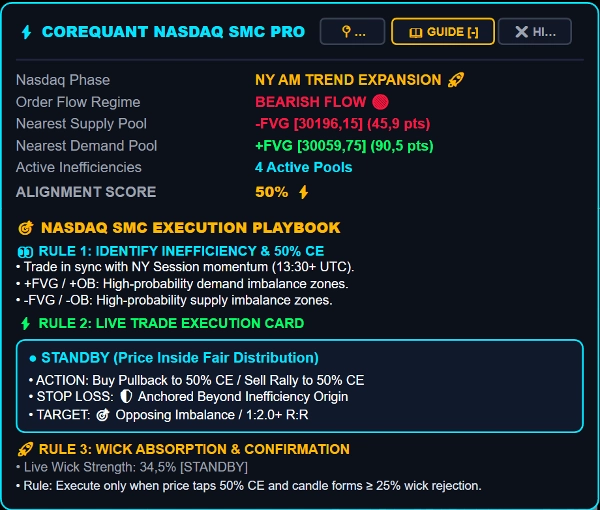Click the red circle after BEARISH FLOW
600x510 pixels.
point(380,102)
